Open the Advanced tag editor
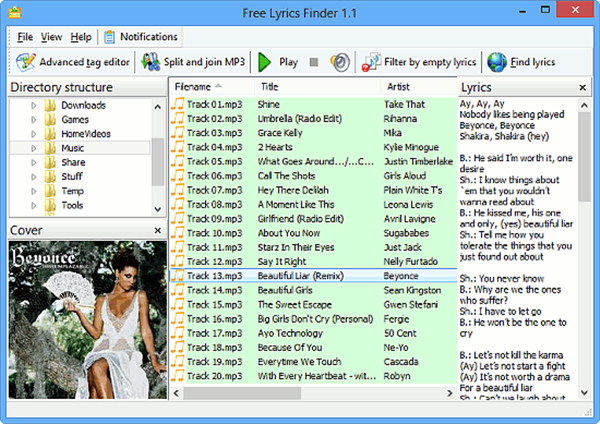Viewport: 600px width, 424px height. pyautogui.click(x=74, y=62)
